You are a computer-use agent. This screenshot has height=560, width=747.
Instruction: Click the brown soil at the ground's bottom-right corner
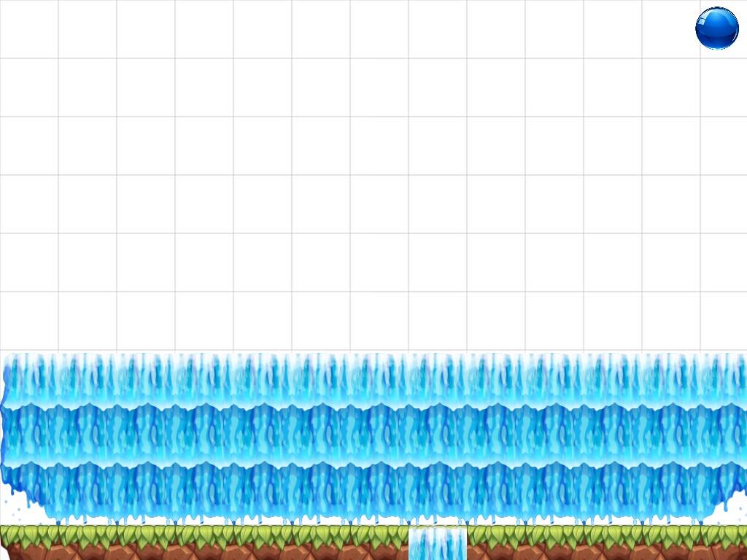(x=729, y=552)
